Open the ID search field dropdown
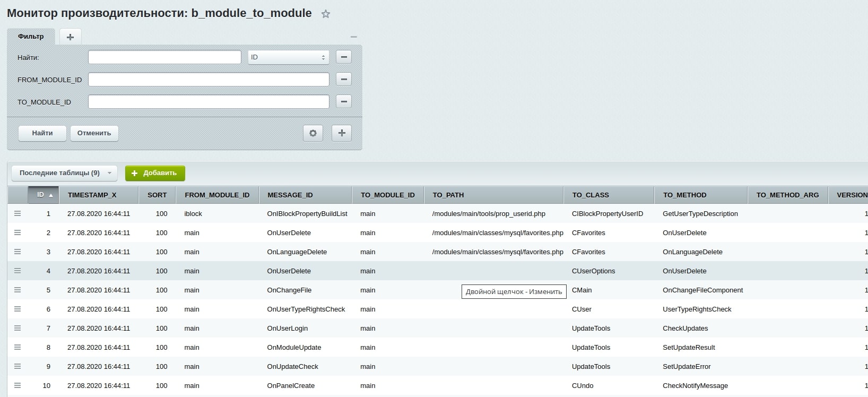The image size is (868, 397). point(289,57)
